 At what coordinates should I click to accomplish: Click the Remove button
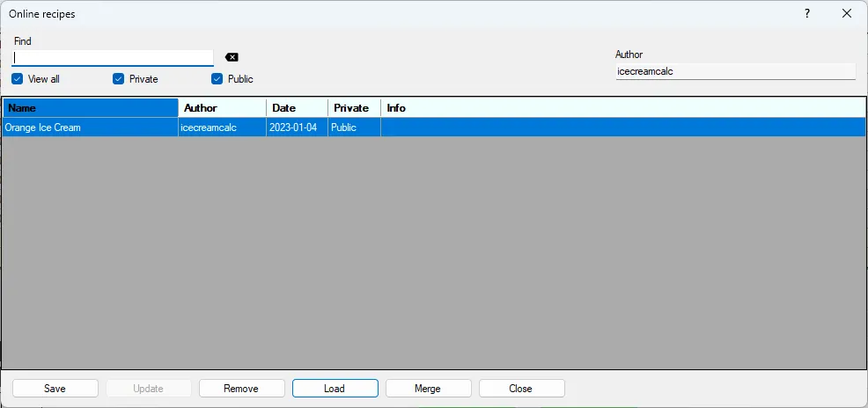pyautogui.click(x=241, y=389)
